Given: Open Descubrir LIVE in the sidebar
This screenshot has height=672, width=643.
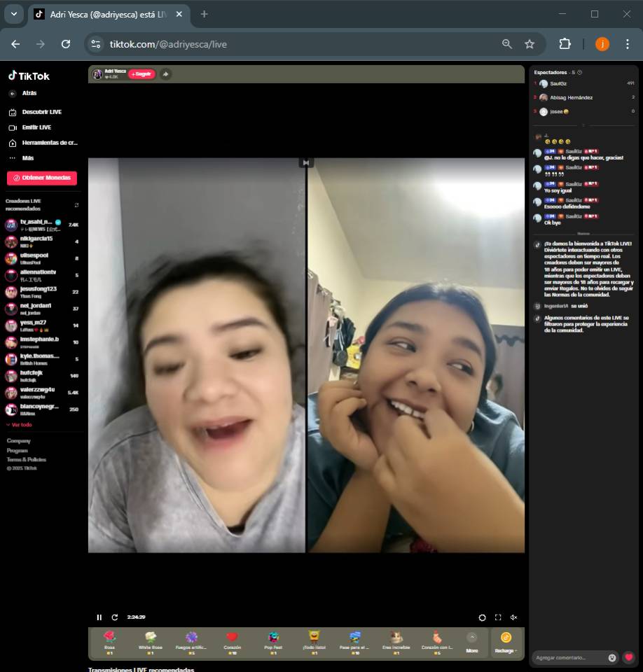Looking at the screenshot, I should point(41,112).
